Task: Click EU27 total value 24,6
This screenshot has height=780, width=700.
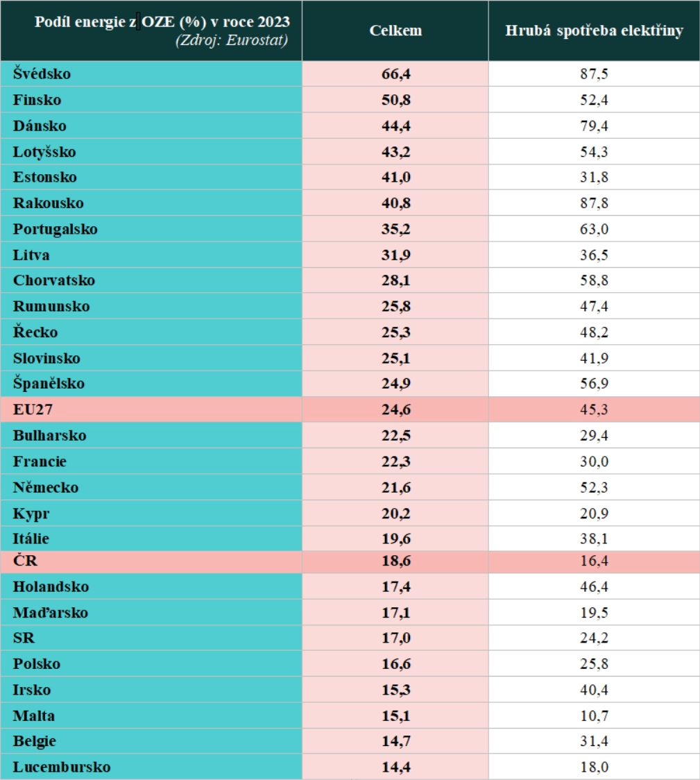Action: tap(395, 409)
